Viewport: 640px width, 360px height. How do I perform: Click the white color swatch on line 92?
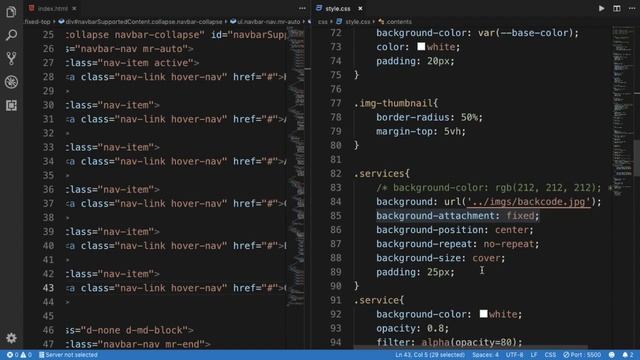coord(483,314)
